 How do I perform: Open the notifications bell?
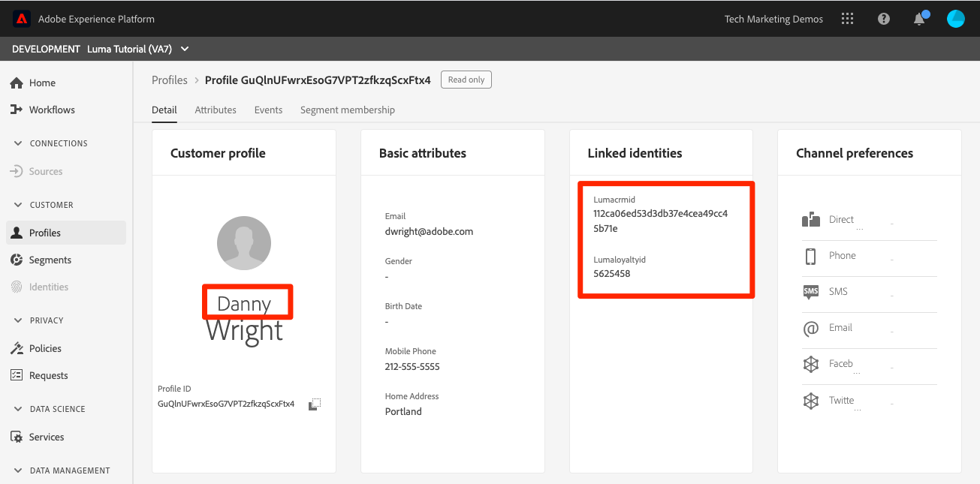[x=920, y=19]
